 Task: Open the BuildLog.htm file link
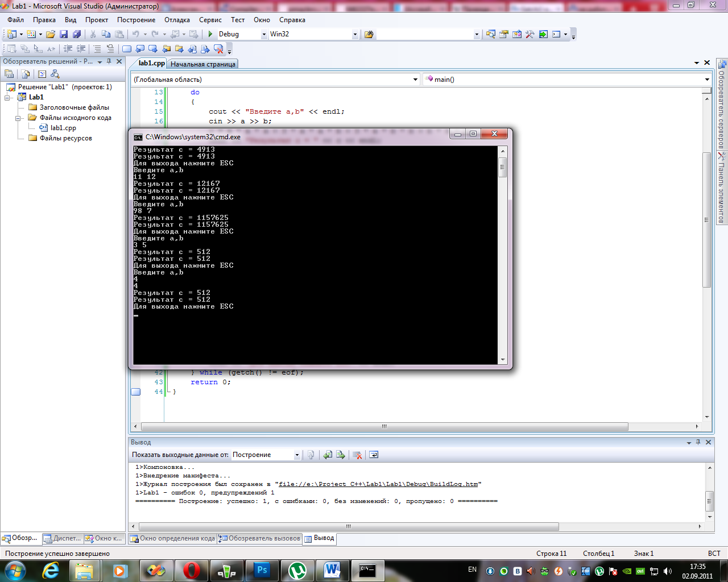378,484
